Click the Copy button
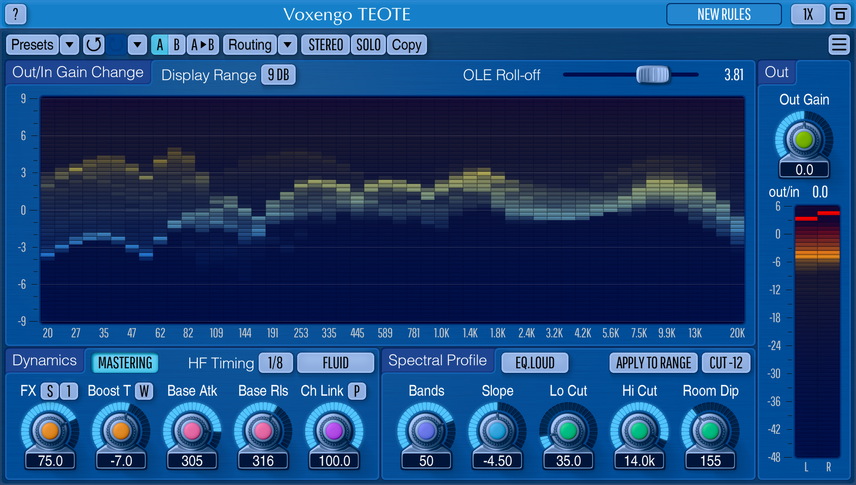 point(406,45)
